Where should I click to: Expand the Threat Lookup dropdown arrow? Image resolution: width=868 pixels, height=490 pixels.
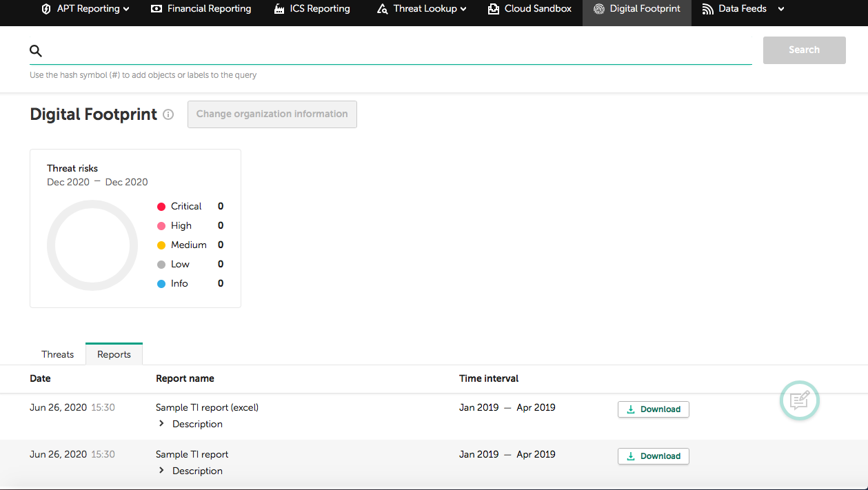click(463, 10)
